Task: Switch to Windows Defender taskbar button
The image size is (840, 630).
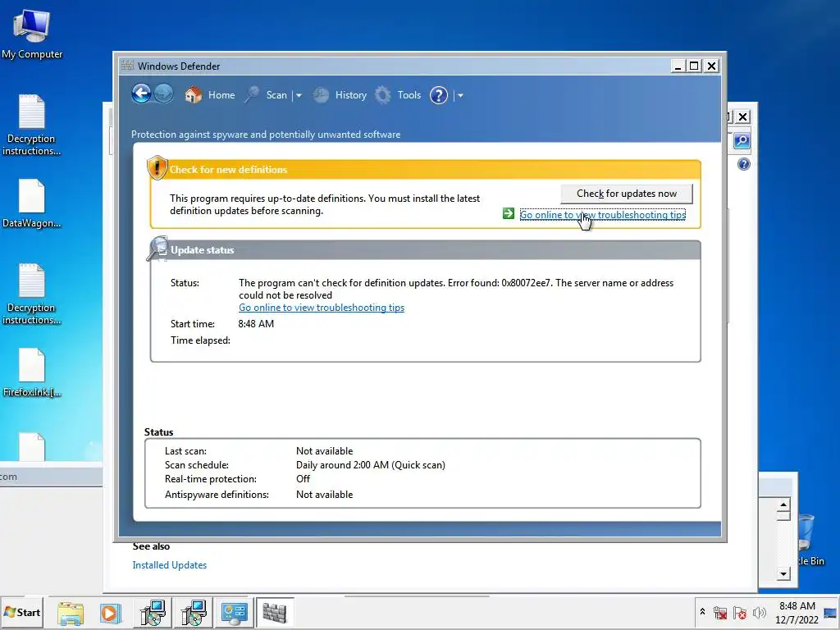Action: pos(275,613)
